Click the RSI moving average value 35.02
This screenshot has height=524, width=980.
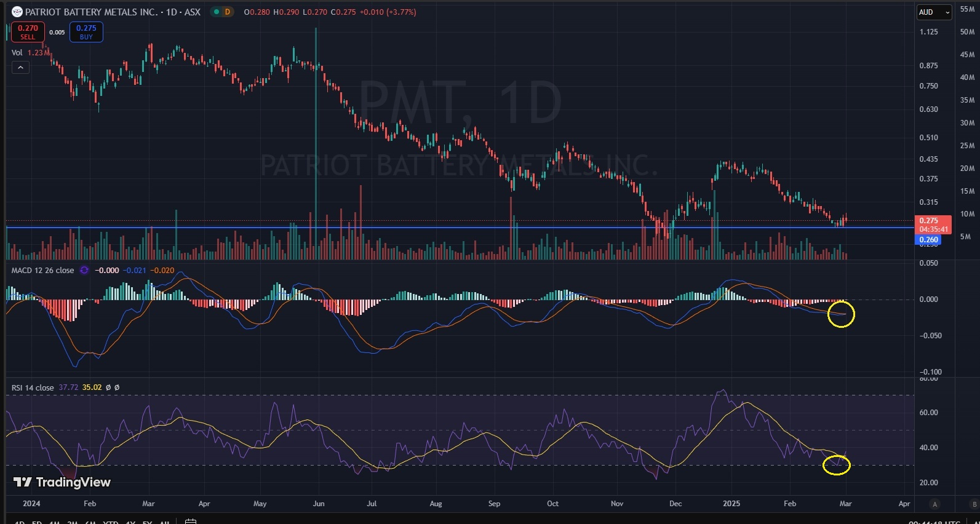click(92, 388)
